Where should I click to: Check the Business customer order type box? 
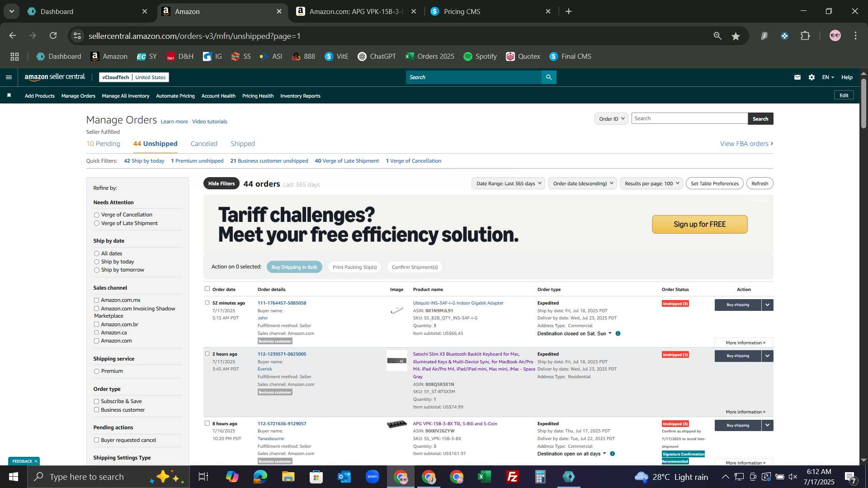[x=96, y=410]
